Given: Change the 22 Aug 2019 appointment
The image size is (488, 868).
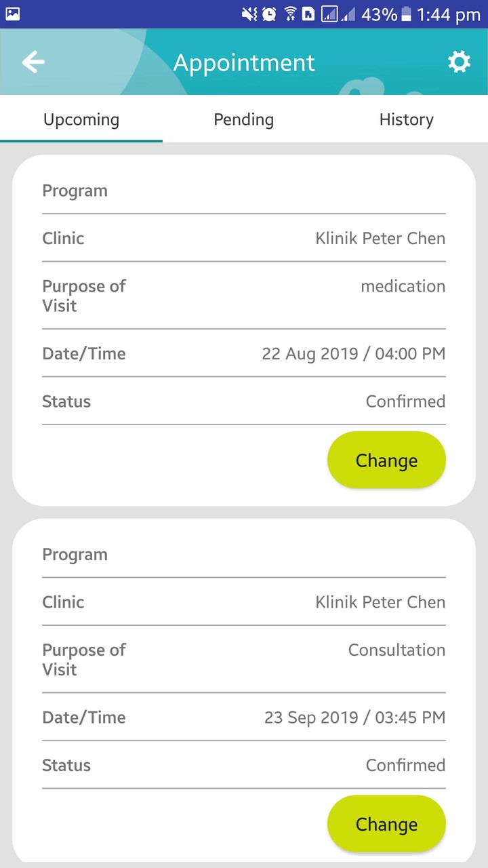Looking at the screenshot, I should pos(386,460).
